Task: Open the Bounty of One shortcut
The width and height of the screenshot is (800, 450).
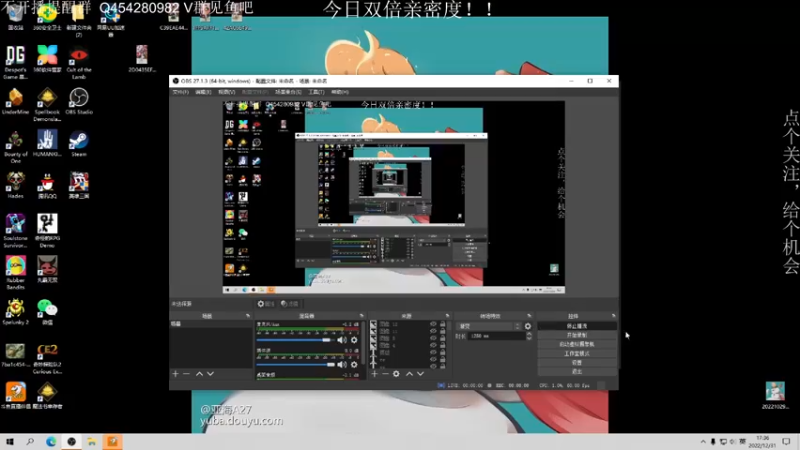Action: tap(15, 146)
